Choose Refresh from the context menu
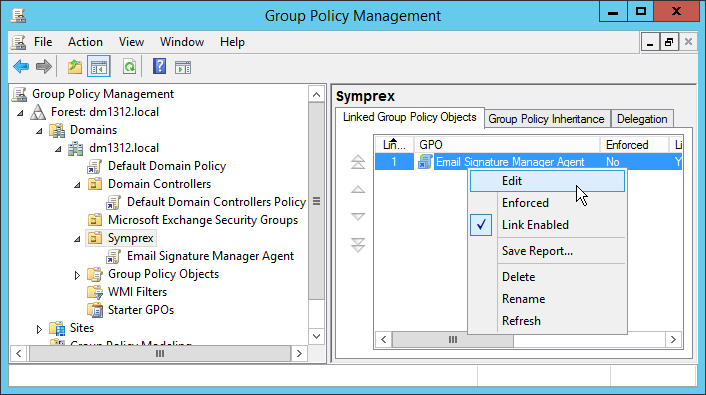The height and width of the screenshot is (395, 706). 548,321
